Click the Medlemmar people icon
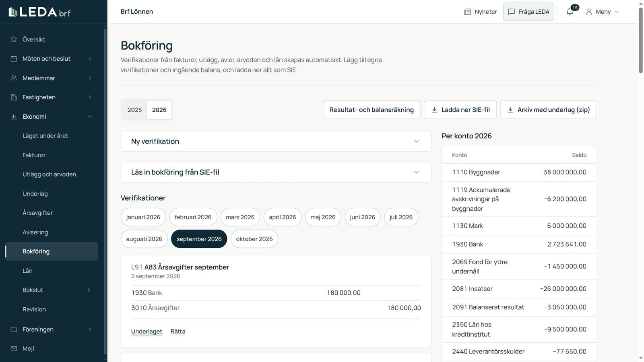Screen dimensions: 644x362 coord(14,78)
